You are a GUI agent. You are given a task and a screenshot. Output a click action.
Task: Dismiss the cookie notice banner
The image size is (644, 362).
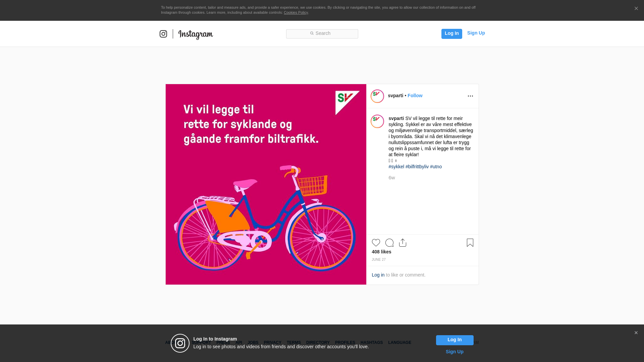click(x=636, y=9)
